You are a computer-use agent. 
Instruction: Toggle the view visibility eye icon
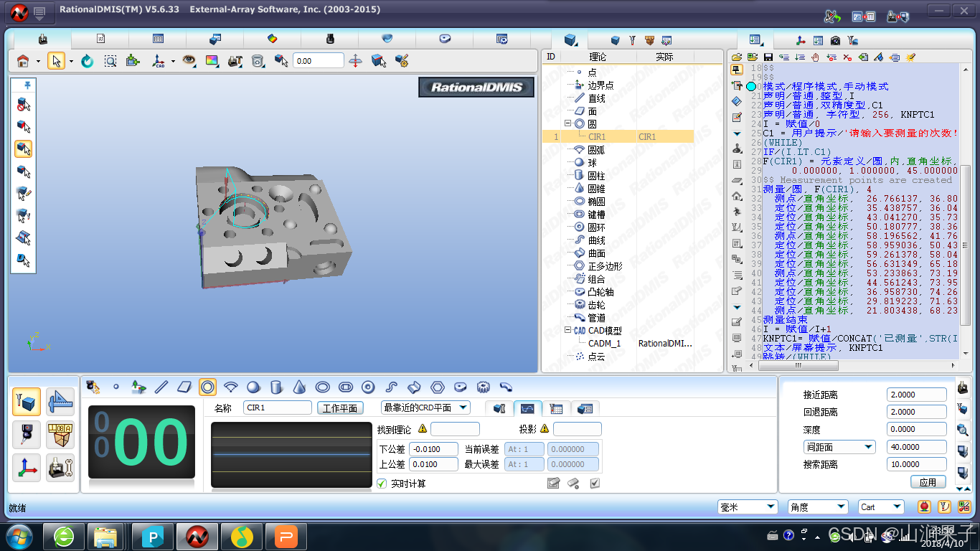188,61
